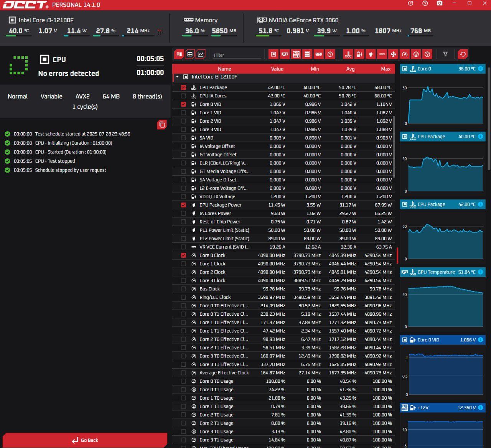This screenshot has width=491, height=448.
Task: Sort the table by the Avg column
Action: [x=350, y=69]
